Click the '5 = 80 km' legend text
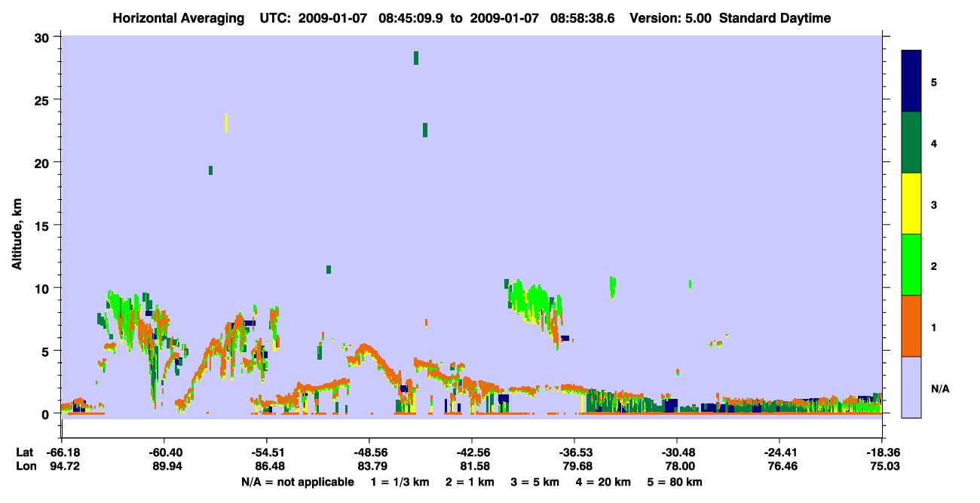The height and width of the screenshot is (503, 980). click(675, 482)
